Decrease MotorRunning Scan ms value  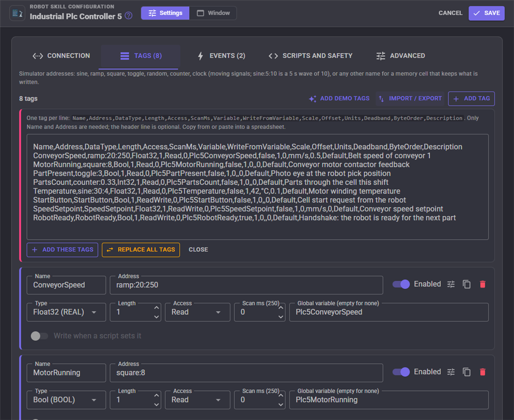(281, 404)
